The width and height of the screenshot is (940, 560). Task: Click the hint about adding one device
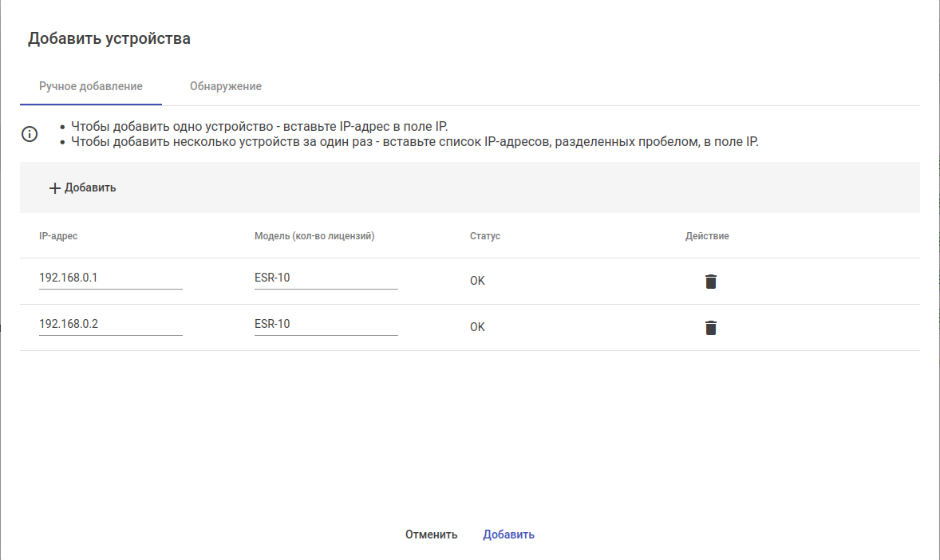[x=259, y=126]
